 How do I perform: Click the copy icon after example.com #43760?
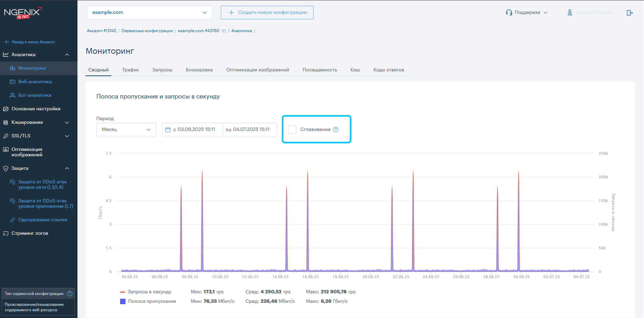pyautogui.click(x=224, y=31)
